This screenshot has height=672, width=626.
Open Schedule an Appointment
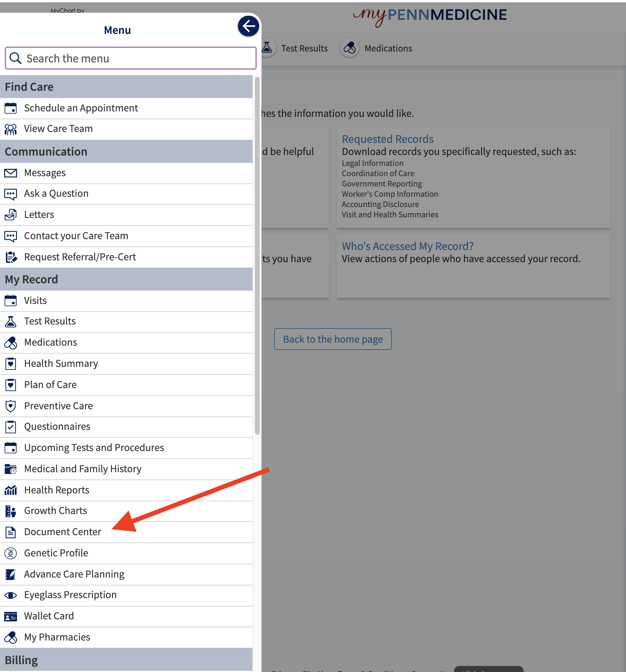point(126,108)
